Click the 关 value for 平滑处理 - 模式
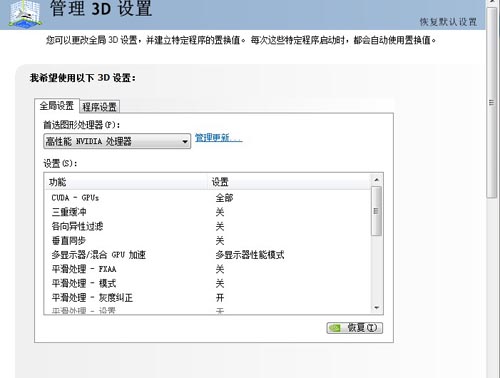 [220, 283]
